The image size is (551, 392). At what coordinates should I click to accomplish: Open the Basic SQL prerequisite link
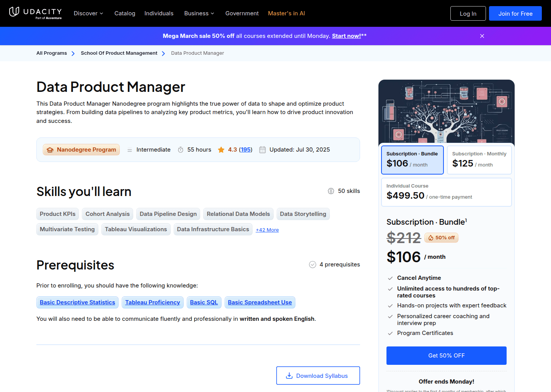pos(204,302)
